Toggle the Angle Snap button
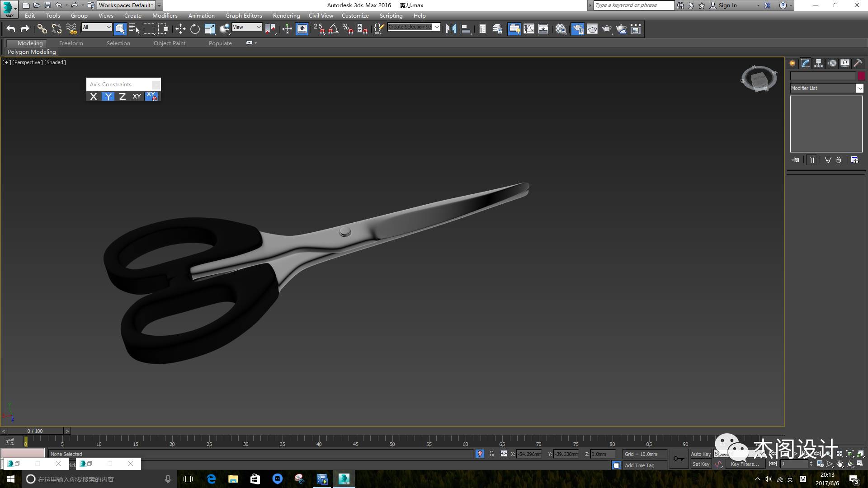 [x=333, y=29]
